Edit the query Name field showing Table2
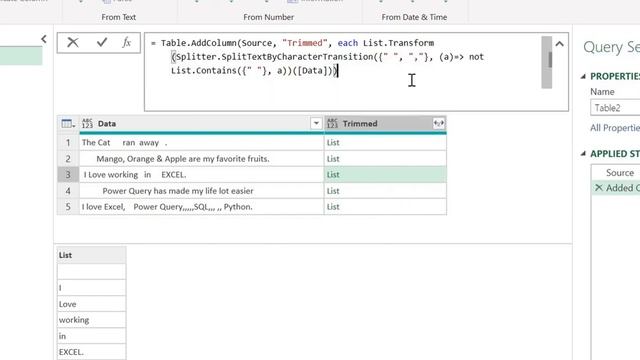The height and width of the screenshot is (360, 640). (615, 108)
